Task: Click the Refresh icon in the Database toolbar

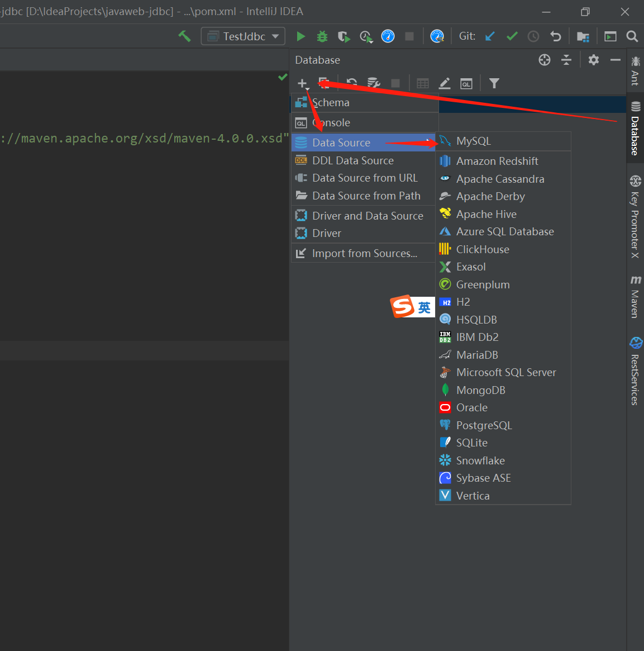Action: click(x=351, y=83)
